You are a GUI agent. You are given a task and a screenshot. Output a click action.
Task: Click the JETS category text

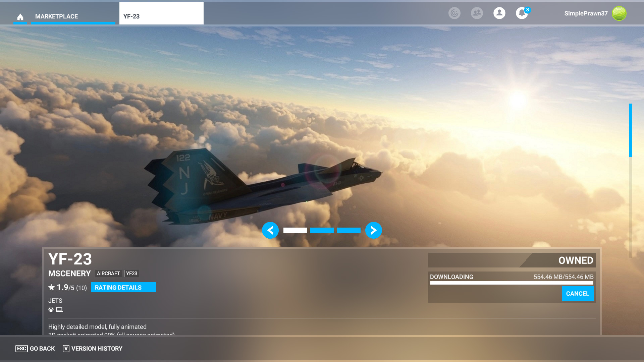(55, 301)
